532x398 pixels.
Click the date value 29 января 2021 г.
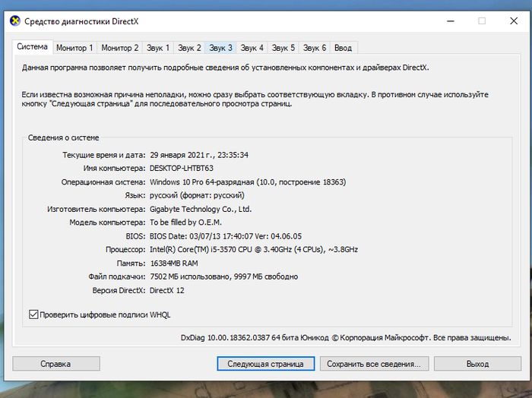pos(182,155)
